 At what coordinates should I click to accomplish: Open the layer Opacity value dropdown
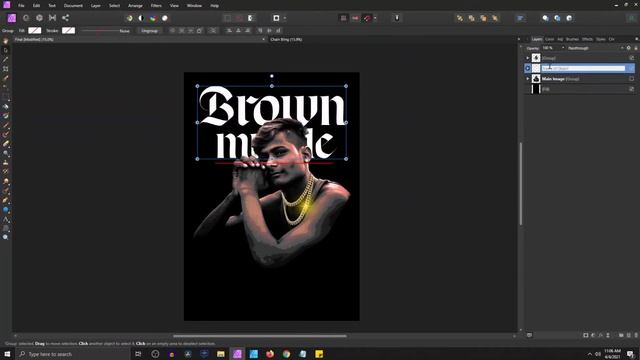(563, 48)
